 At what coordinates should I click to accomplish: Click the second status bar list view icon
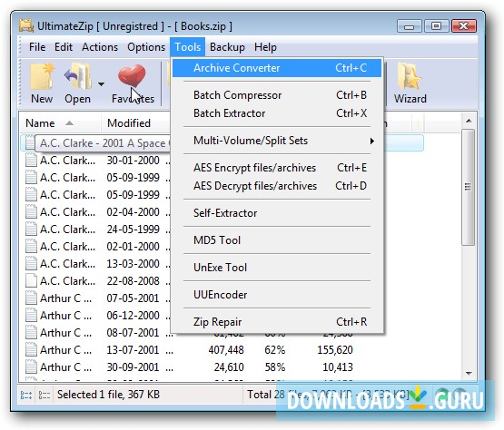click(44, 395)
